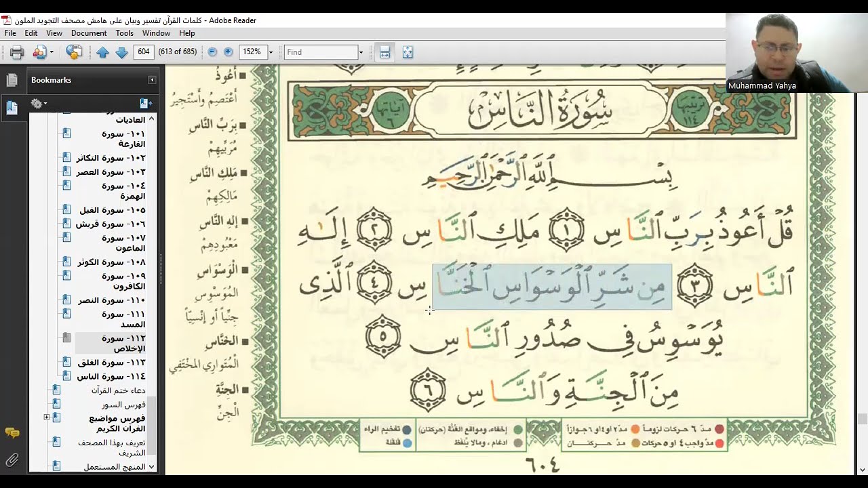868x488 pixels.
Task: Collapse the Bookmarks panel with arrow button
Action: [x=152, y=80]
